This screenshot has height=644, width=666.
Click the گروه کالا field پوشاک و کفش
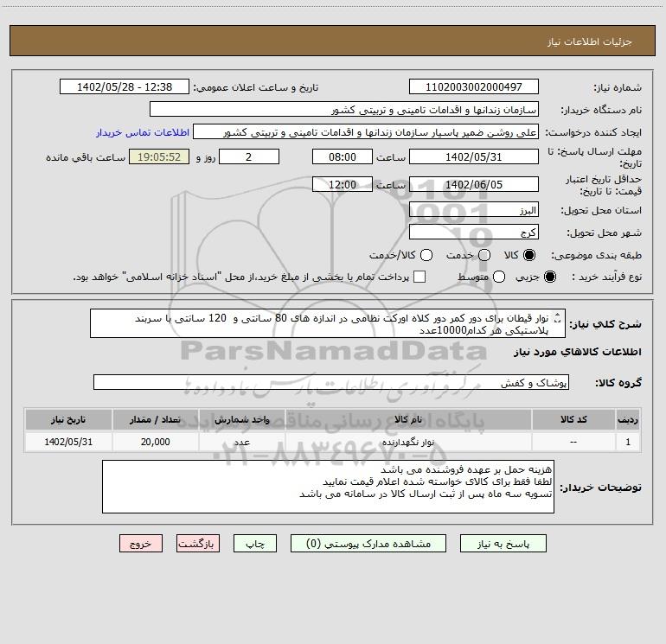[331, 382]
